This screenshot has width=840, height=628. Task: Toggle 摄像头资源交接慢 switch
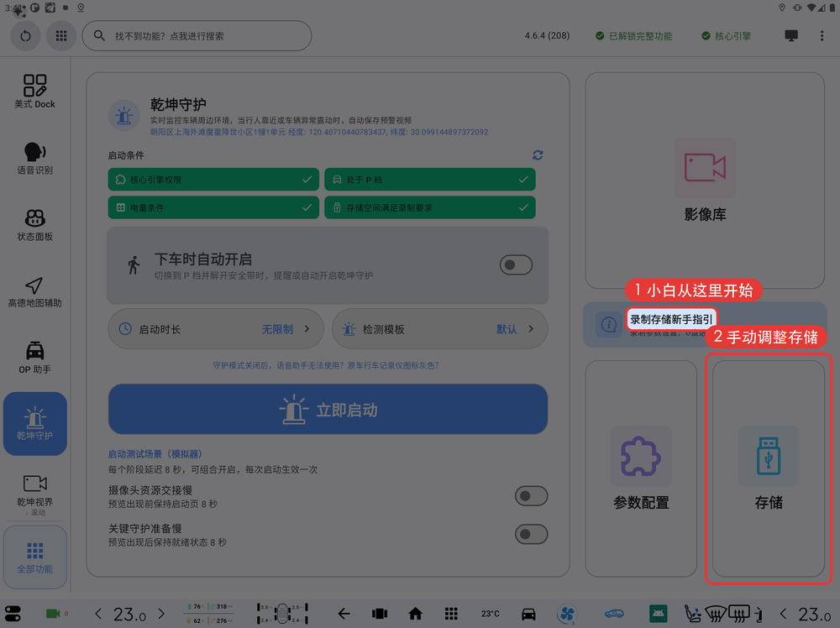[x=531, y=495]
